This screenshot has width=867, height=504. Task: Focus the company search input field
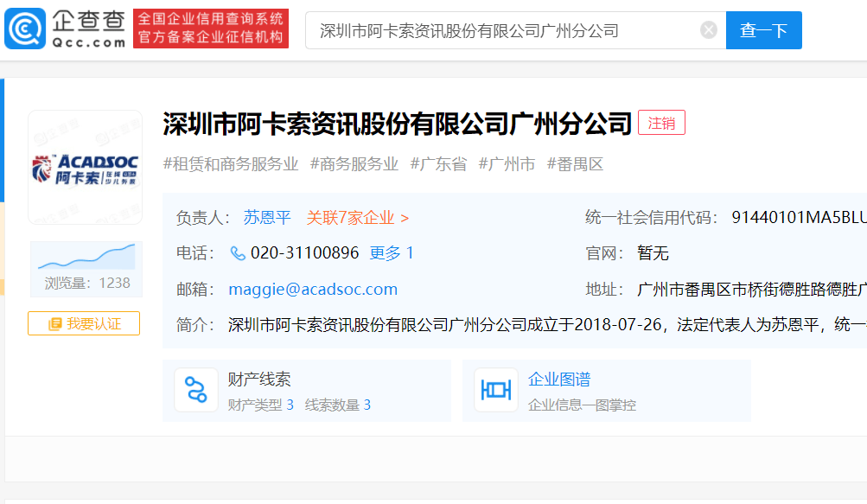(515, 30)
